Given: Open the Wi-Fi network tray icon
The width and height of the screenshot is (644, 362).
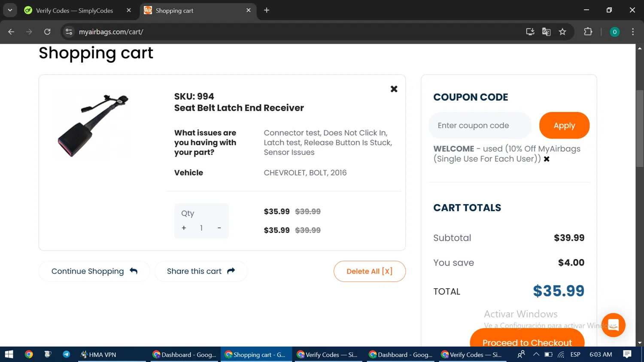Looking at the screenshot, I should point(561,354).
